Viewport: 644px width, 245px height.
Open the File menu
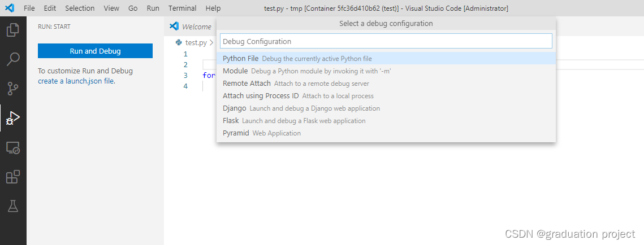click(x=29, y=8)
